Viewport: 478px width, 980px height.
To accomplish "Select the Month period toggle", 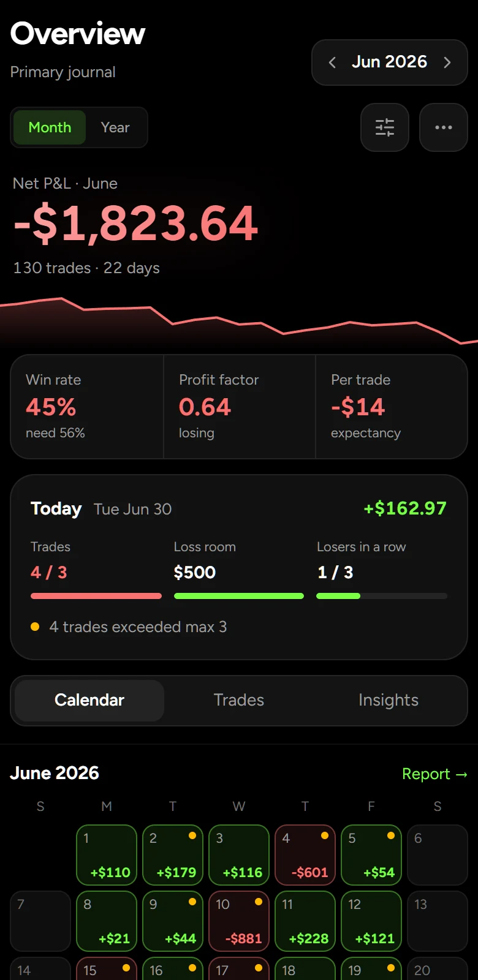I will [x=50, y=127].
